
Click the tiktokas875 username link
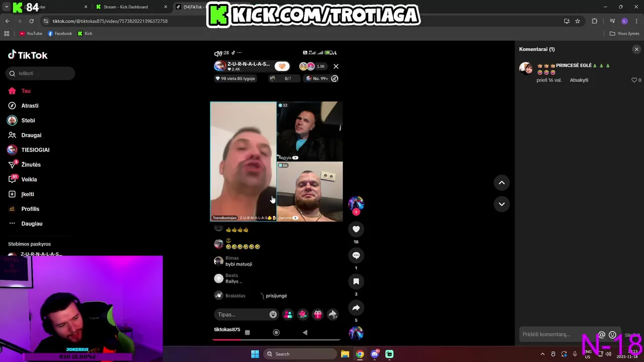[x=227, y=329]
